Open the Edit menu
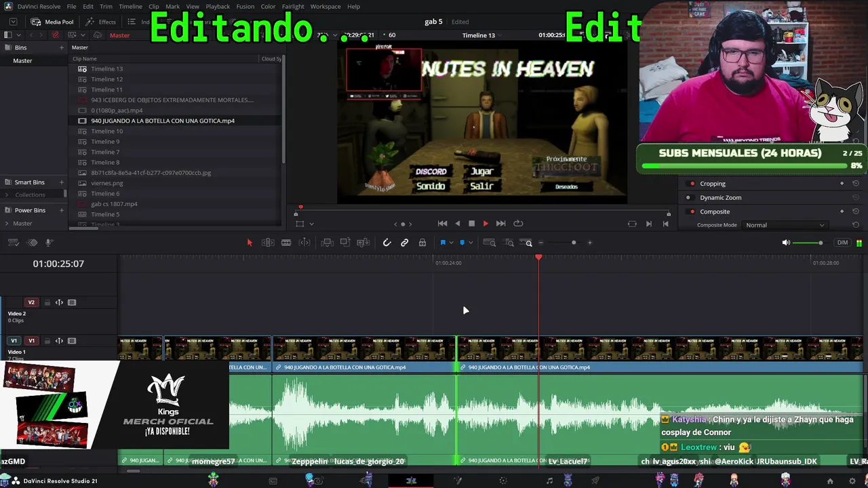 click(88, 7)
